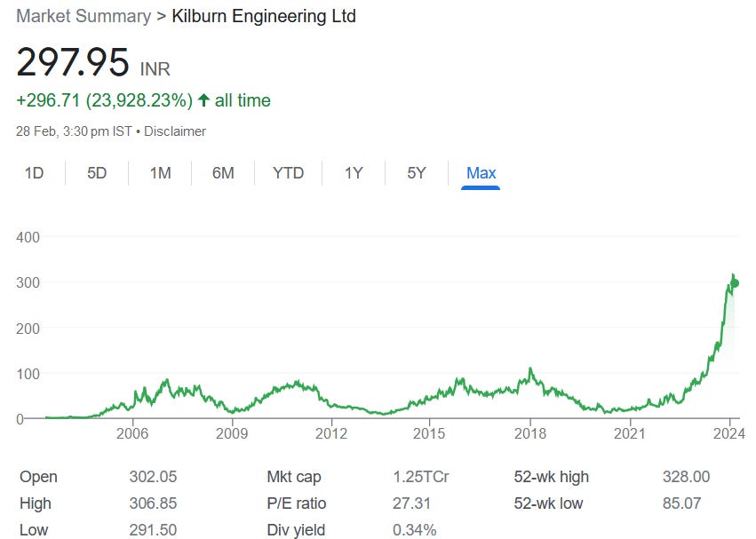Click the Open value 302.05
This screenshot has height=539, width=756.
pyautogui.click(x=153, y=477)
